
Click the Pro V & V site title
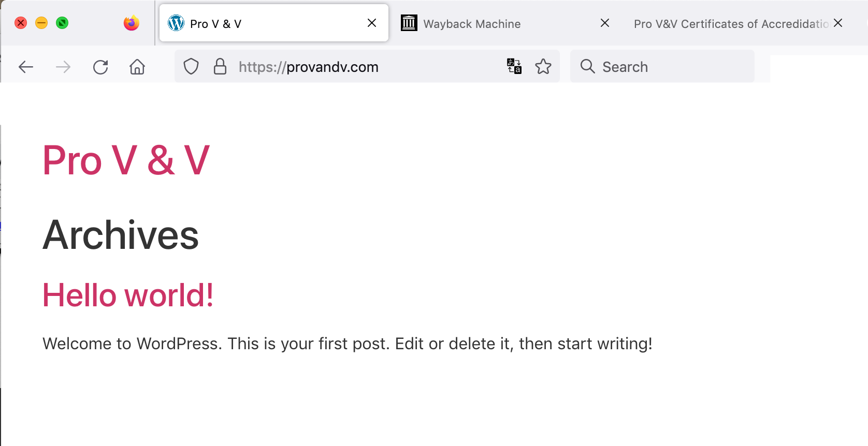coord(126,160)
